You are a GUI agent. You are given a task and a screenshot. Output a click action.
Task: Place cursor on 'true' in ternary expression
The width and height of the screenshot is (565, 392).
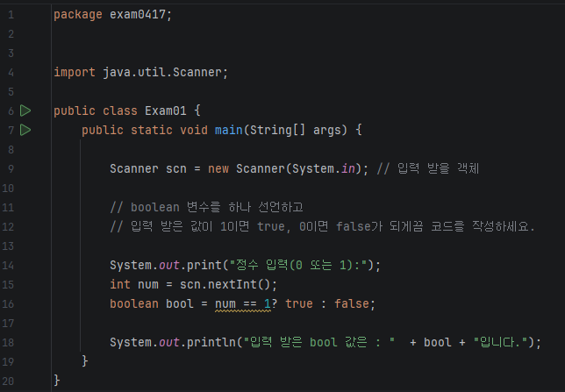coord(299,303)
